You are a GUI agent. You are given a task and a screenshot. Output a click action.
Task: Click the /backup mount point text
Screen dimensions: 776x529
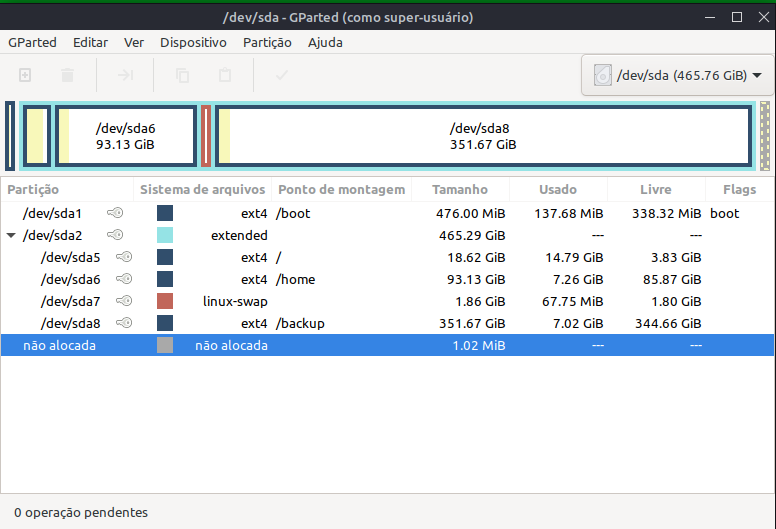300,324
